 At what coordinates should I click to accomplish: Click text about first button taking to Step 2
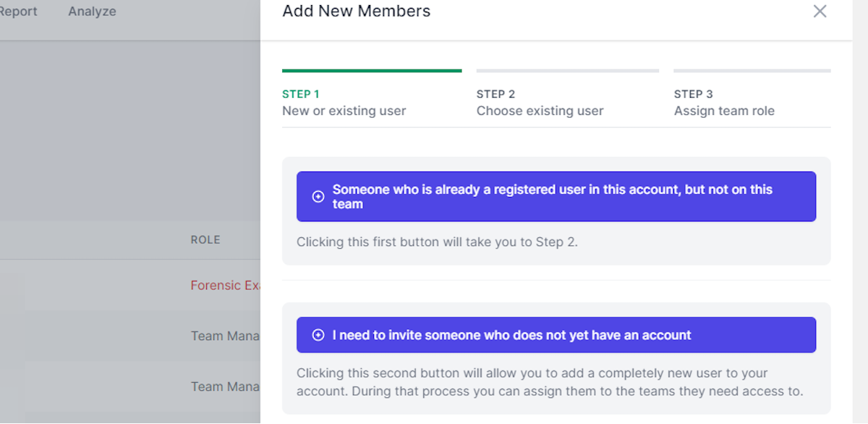pos(437,242)
